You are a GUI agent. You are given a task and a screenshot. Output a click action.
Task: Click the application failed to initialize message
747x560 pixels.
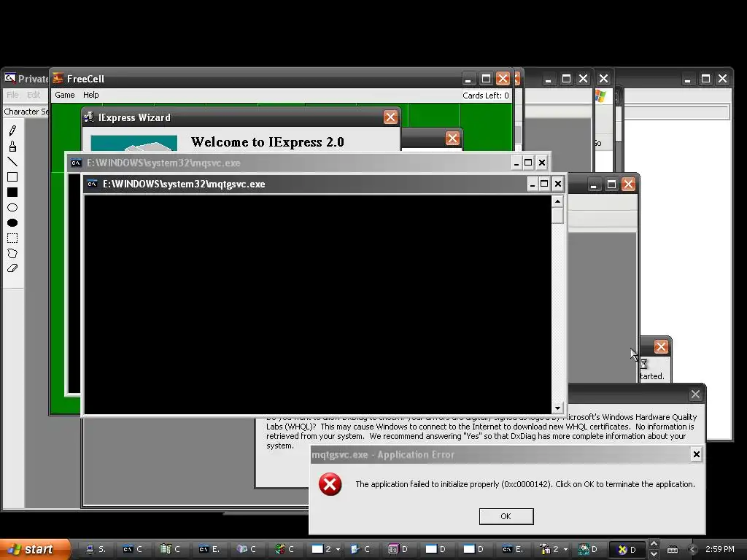click(x=525, y=484)
